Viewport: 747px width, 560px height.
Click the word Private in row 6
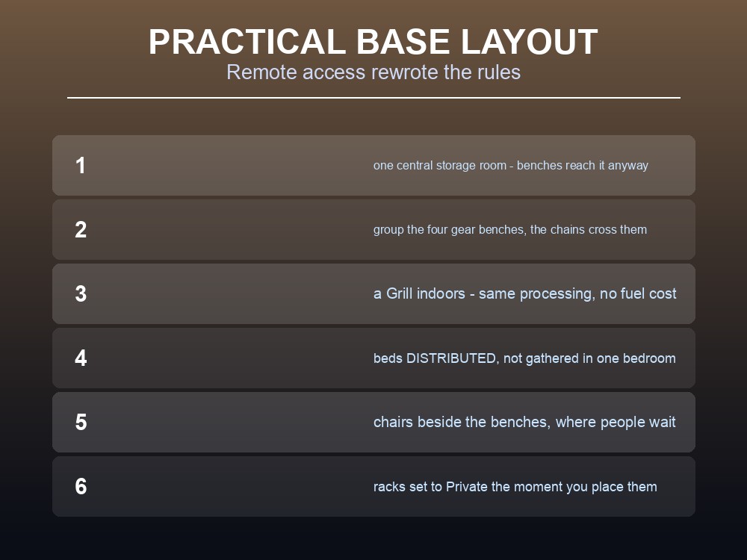[x=466, y=487]
